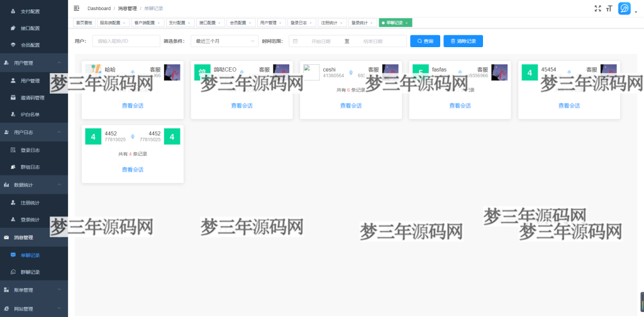Close the 支付配置 tab

tap(189, 23)
